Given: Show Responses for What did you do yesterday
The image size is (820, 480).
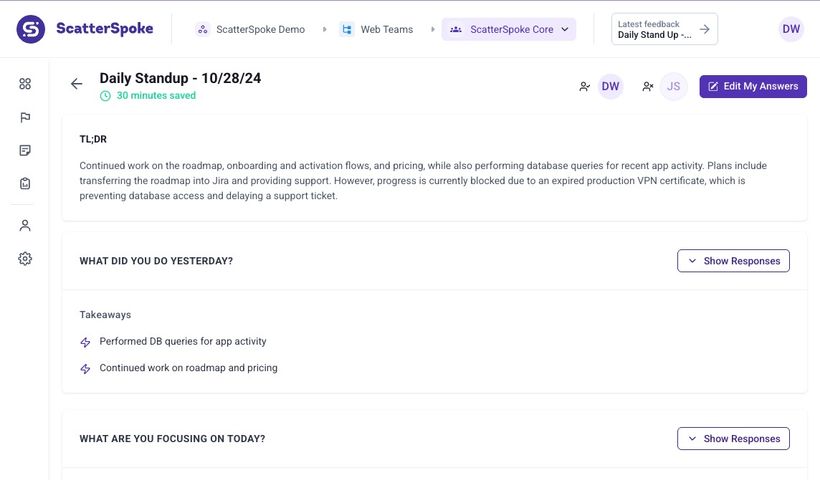Looking at the screenshot, I should click(x=733, y=261).
